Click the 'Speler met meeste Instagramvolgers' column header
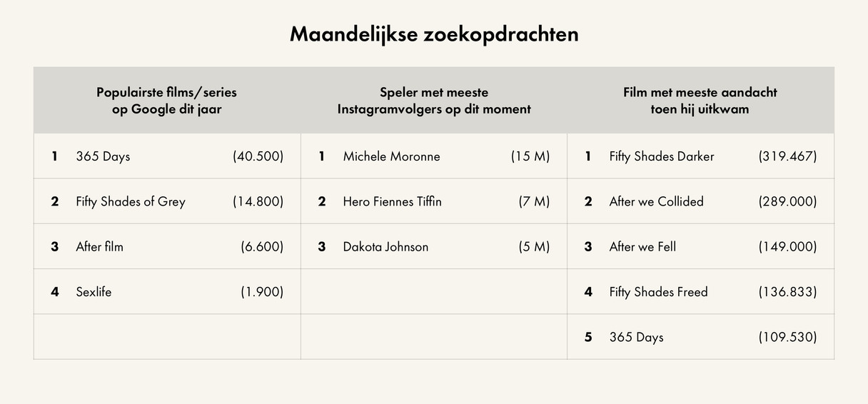The height and width of the screenshot is (404, 868). 433,101
